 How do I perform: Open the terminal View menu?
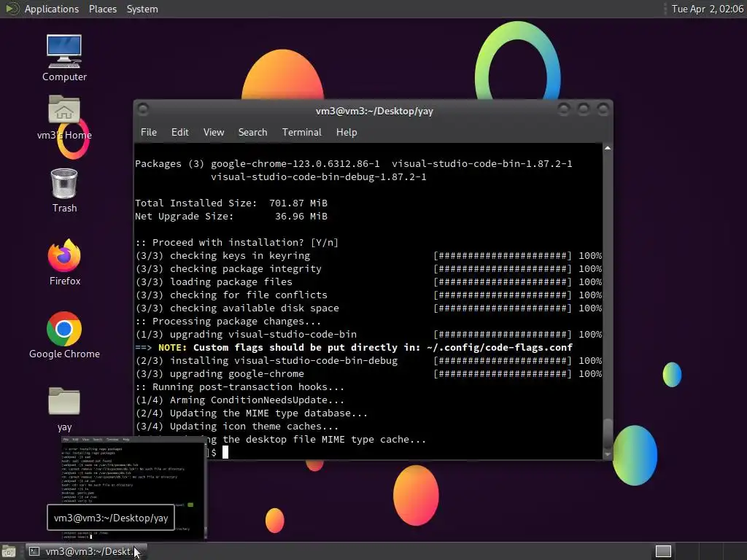tap(214, 133)
